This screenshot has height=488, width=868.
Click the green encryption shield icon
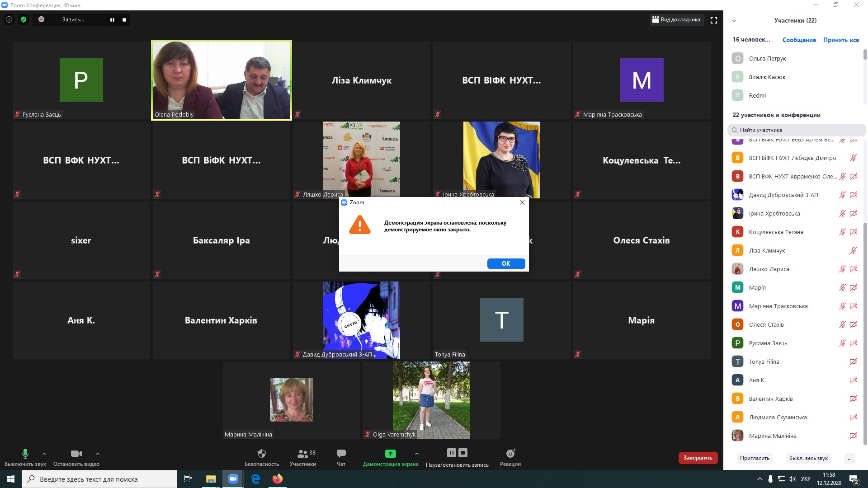(x=24, y=19)
